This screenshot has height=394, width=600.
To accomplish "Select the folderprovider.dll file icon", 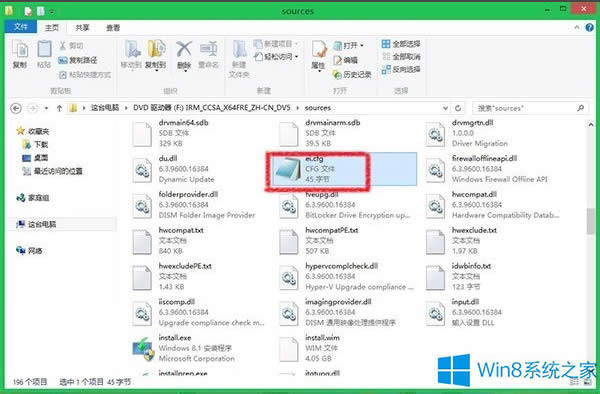I will point(142,206).
